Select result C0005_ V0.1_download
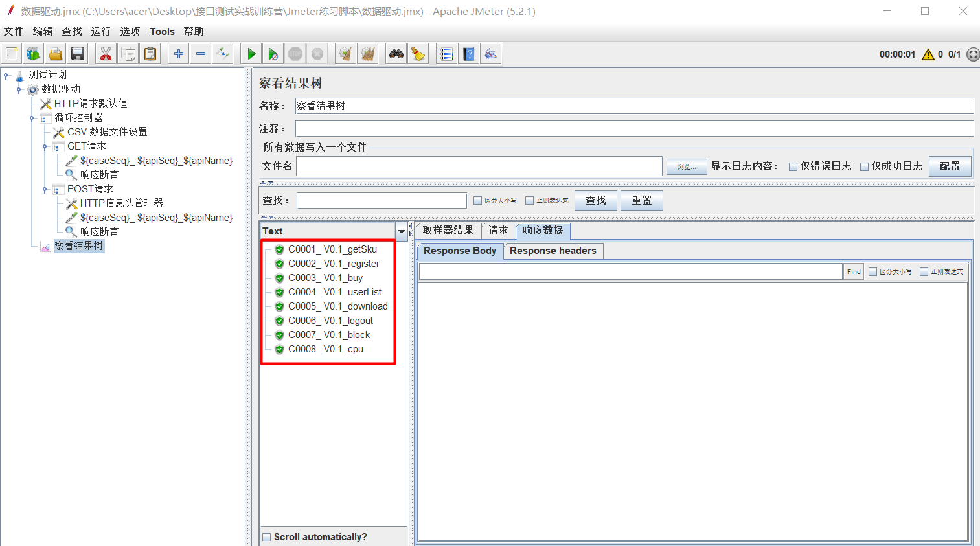 pos(338,306)
